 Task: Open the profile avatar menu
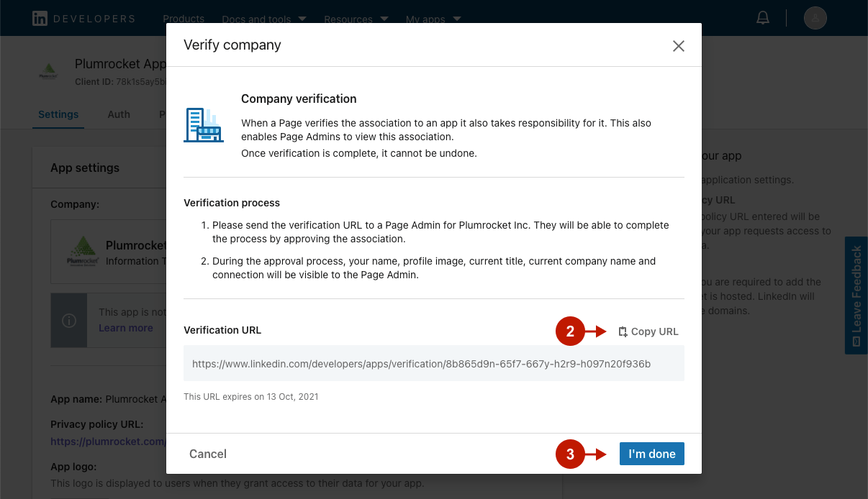pos(815,18)
